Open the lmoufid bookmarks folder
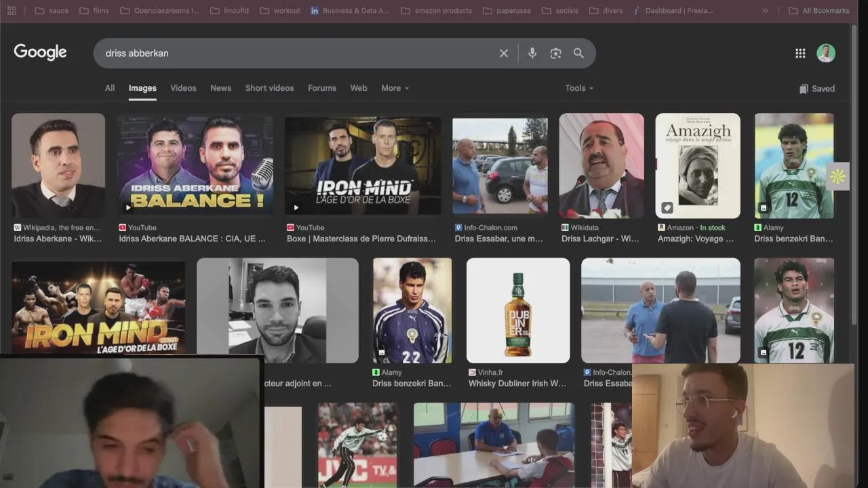The image size is (868, 488). [x=229, y=11]
